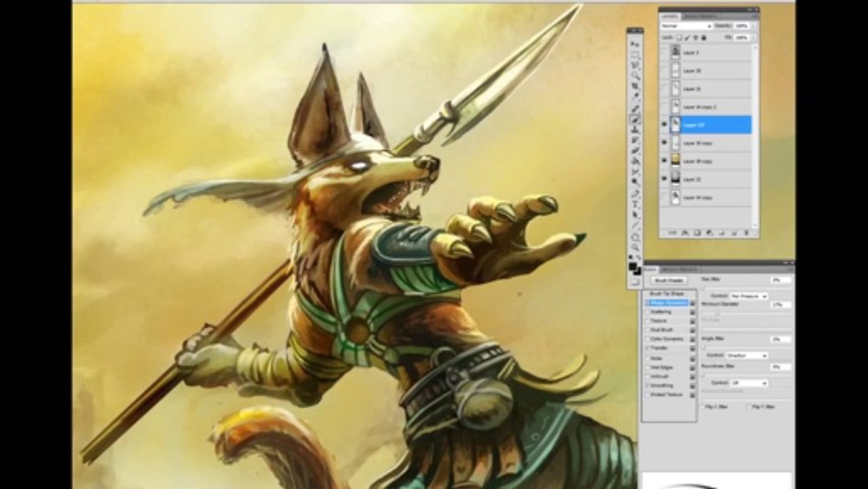The width and height of the screenshot is (868, 489).
Task: Click the foreground color swatch
Action: [x=633, y=266]
